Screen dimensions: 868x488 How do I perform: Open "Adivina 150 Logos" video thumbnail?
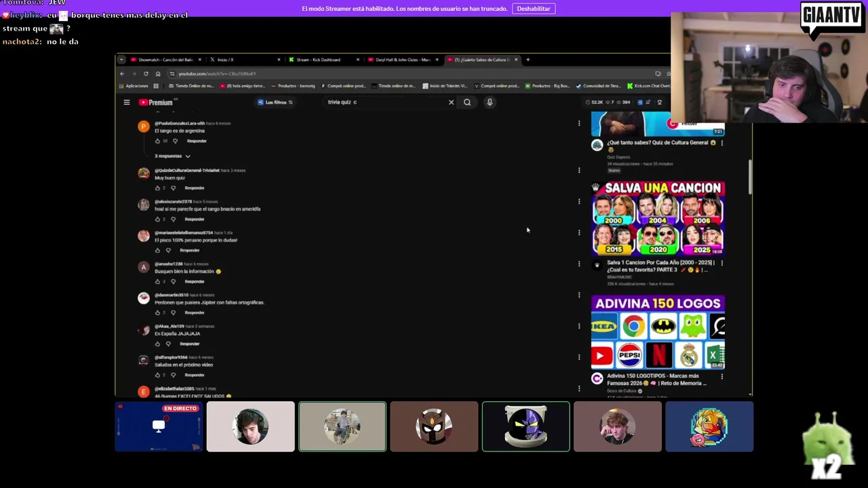[x=658, y=332]
